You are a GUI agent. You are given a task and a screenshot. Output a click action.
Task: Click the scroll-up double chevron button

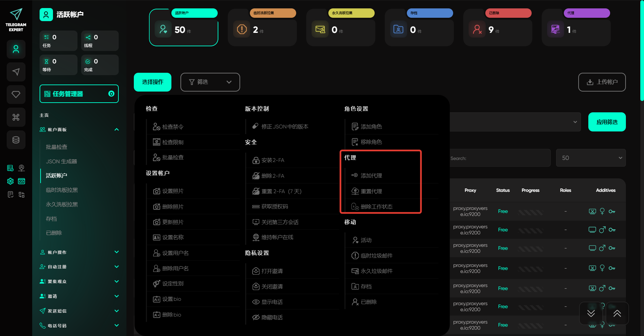click(x=617, y=313)
